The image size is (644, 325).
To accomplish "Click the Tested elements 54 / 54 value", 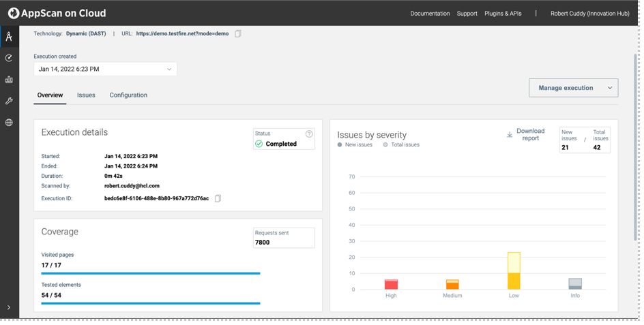I will [51, 295].
